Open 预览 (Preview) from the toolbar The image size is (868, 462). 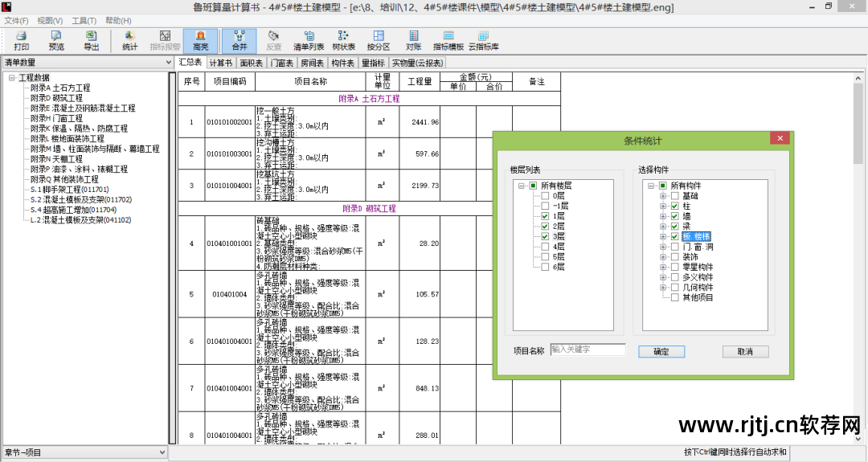(56, 40)
